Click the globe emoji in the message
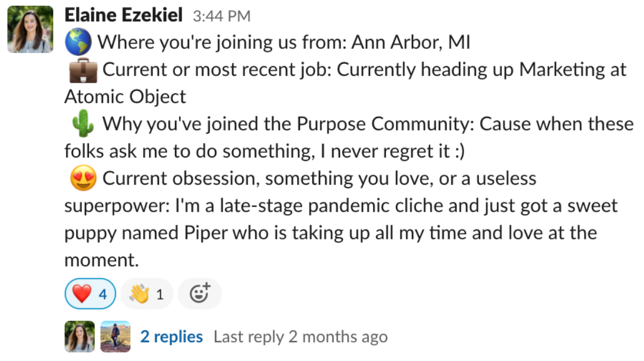The image size is (644, 361). (79, 42)
